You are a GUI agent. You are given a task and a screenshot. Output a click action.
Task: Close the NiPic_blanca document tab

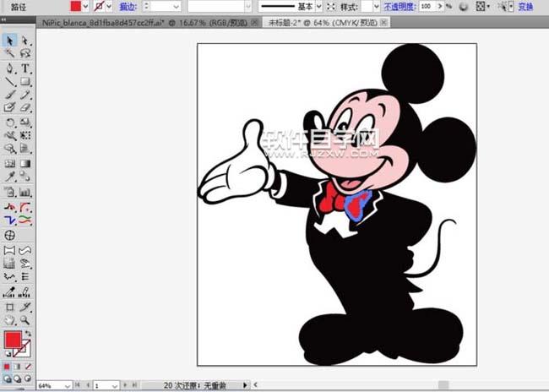point(255,23)
